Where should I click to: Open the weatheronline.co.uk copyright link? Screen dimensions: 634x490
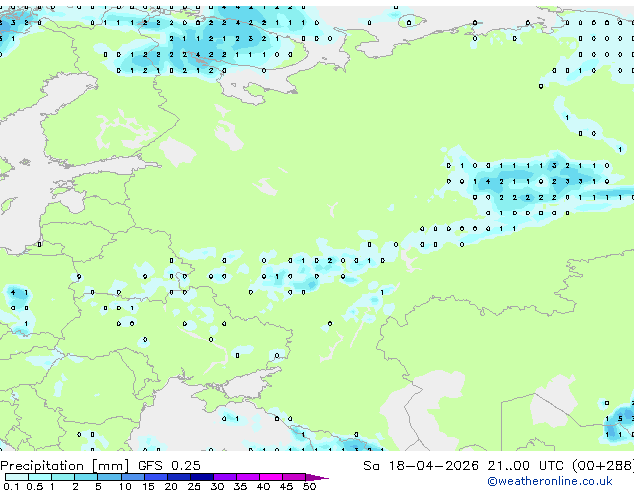tap(549, 481)
